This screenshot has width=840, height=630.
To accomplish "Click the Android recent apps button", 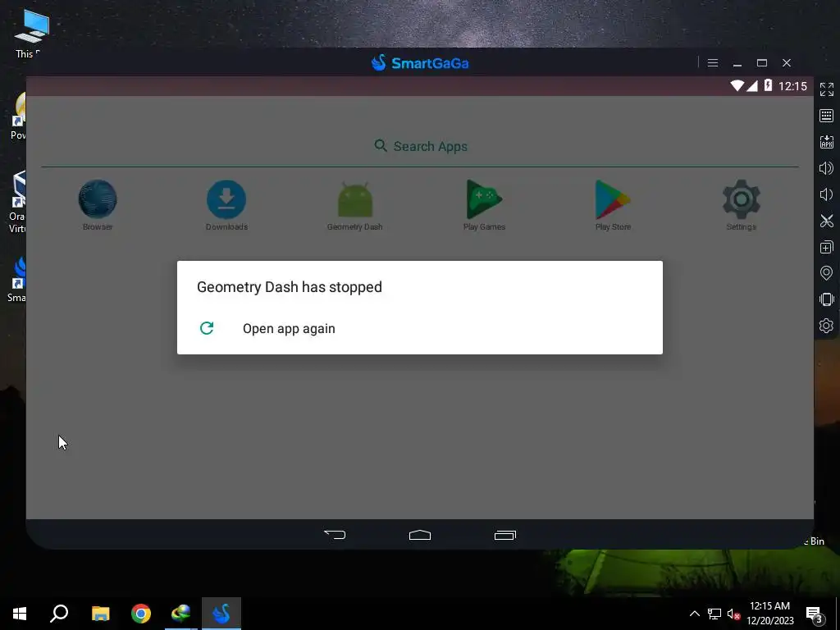I will tap(505, 535).
